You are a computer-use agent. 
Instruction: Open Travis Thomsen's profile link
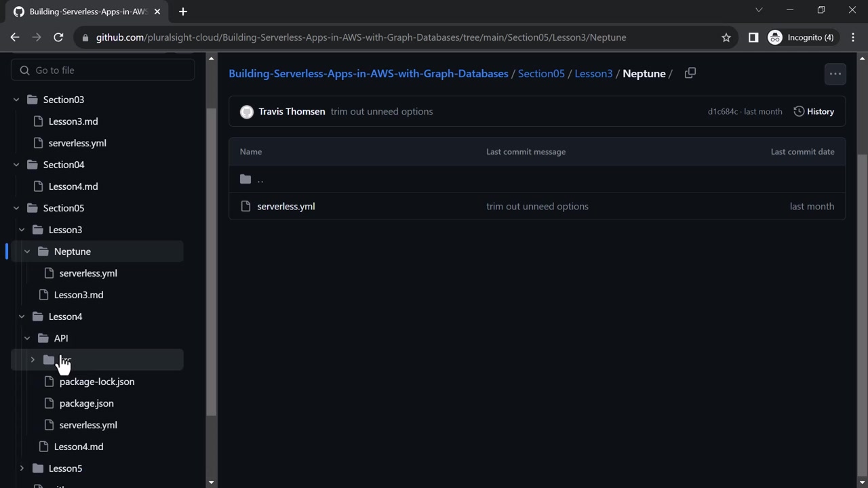292,112
